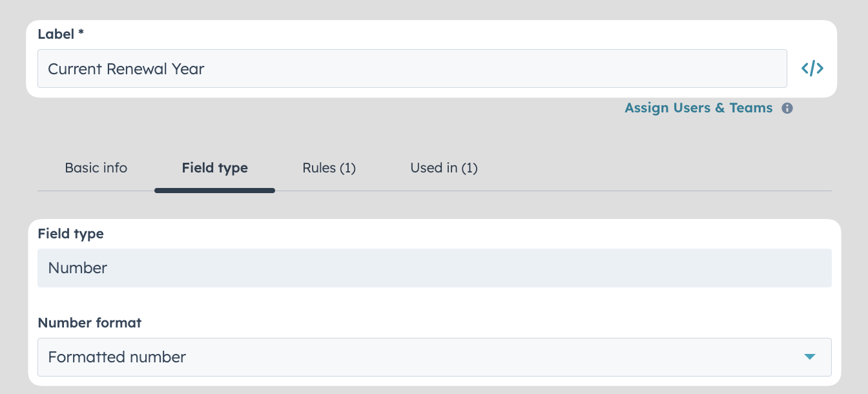Viewport: 868px width, 394px height.
Task: Open the Formatted number dropdown
Action: [435, 357]
